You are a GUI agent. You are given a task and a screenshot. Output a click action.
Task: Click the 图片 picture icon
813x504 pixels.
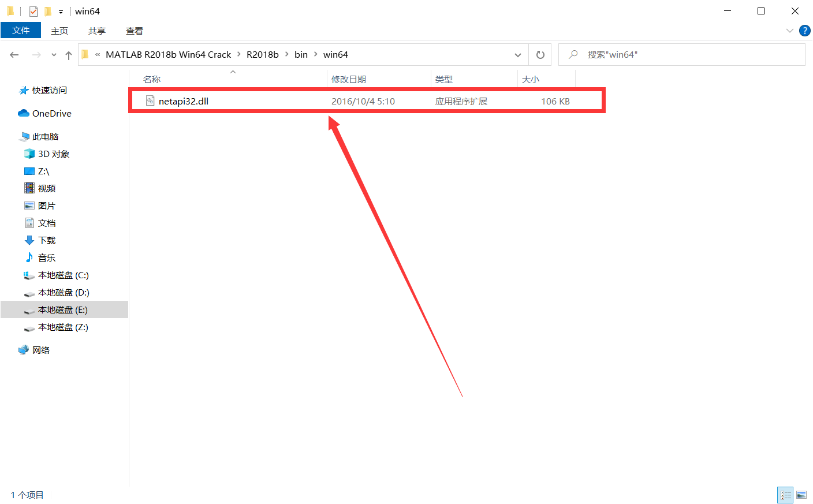(x=29, y=206)
